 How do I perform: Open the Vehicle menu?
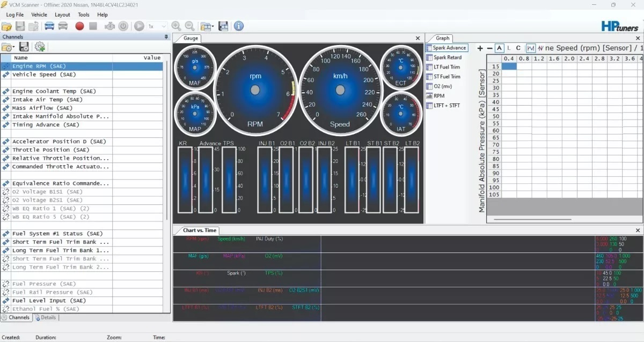39,15
